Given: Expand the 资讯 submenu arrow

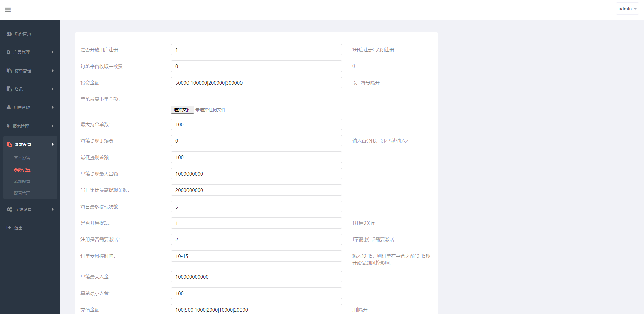Looking at the screenshot, I should 53,89.
